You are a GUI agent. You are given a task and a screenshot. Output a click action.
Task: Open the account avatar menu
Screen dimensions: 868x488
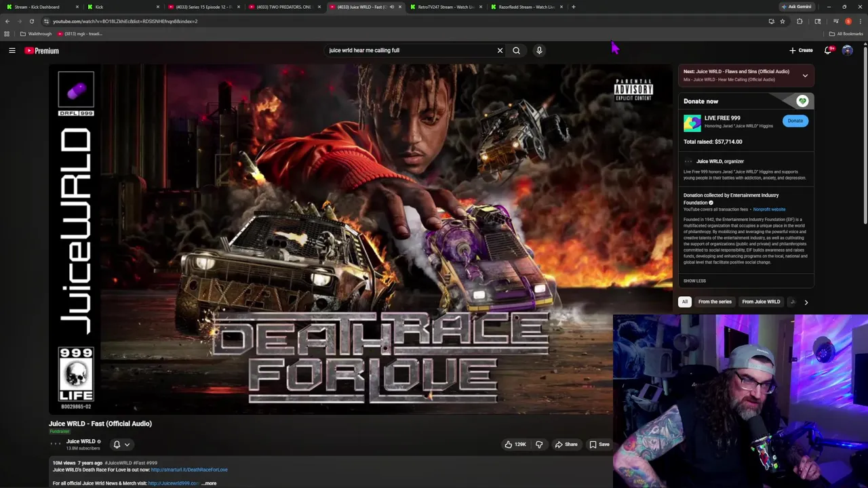[847, 50]
